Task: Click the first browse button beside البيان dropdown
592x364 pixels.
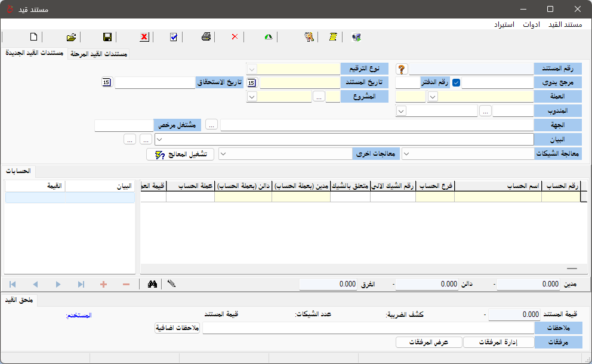Action: point(146,139)
